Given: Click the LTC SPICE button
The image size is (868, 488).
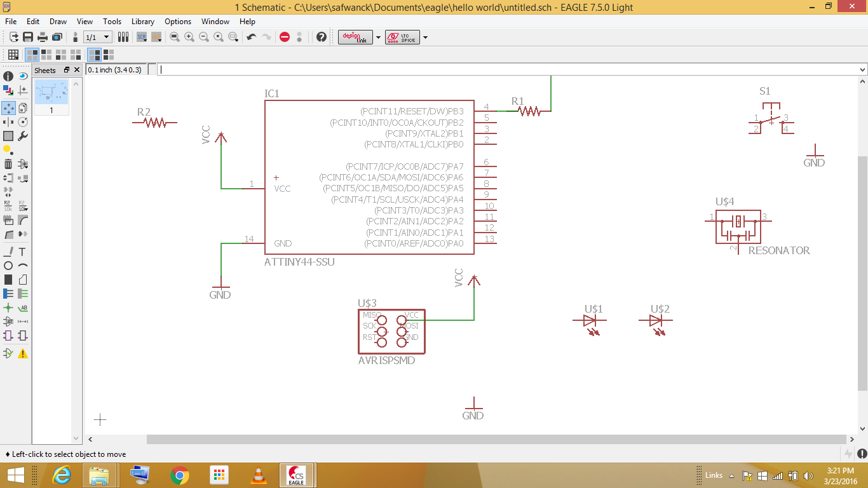Looking at the screenshot, I should [x=402, y=37].
